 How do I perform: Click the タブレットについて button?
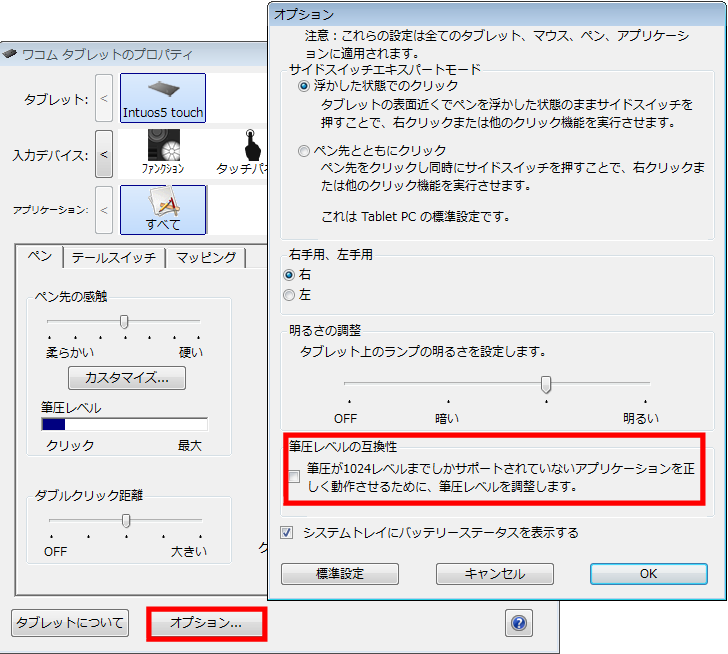[70, 623]
